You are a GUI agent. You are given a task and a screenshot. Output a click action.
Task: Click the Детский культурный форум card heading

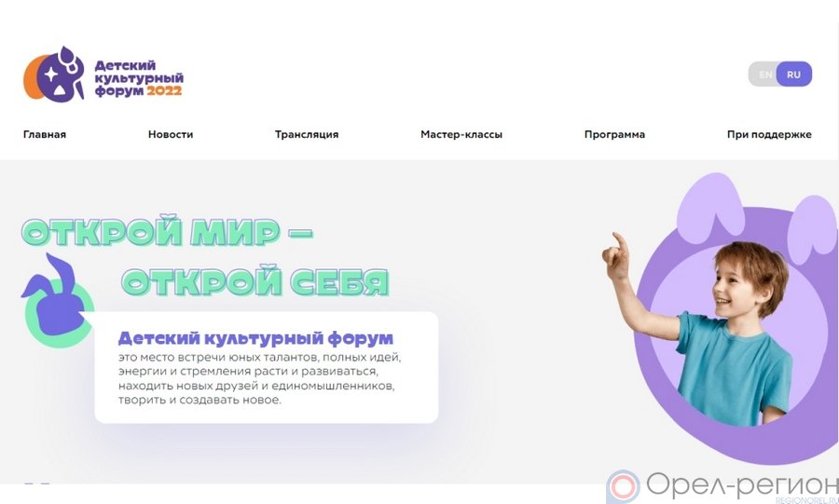[255, 338]
